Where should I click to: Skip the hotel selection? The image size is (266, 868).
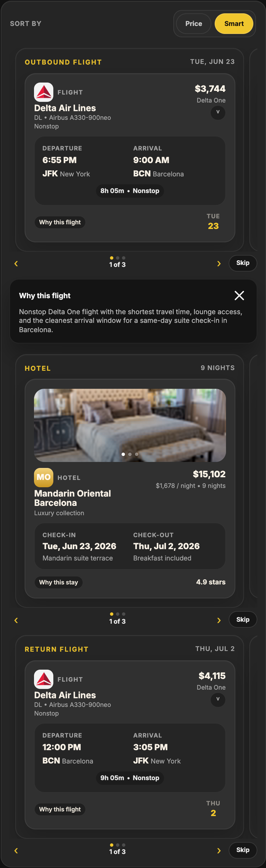click(x=243, y=619)
